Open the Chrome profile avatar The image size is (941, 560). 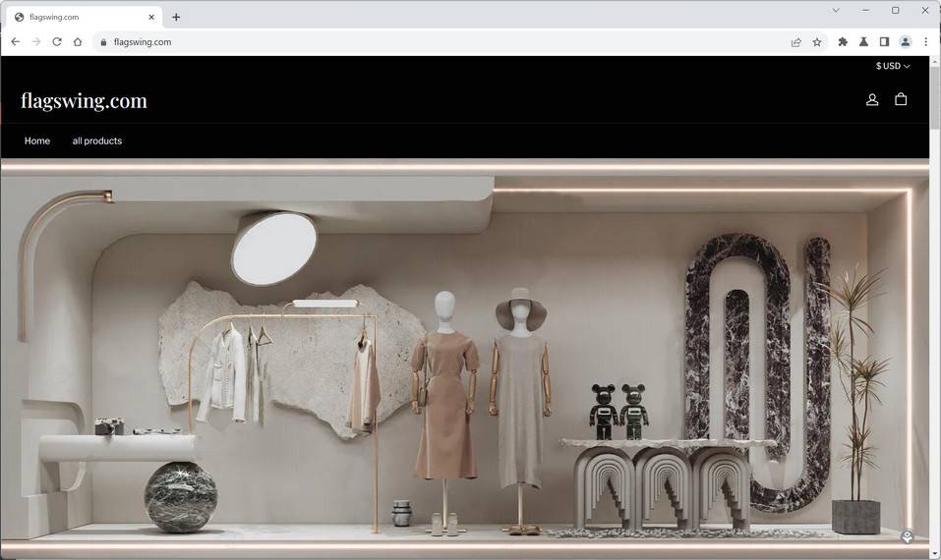coord(905,42)
